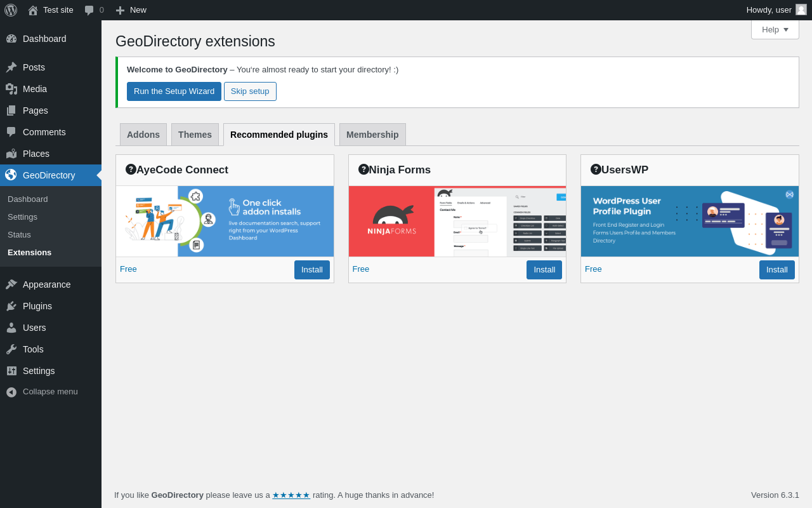Install the AyeCode Connect plugin
Viewport: 812px width, 508px height.
point(312,270)
